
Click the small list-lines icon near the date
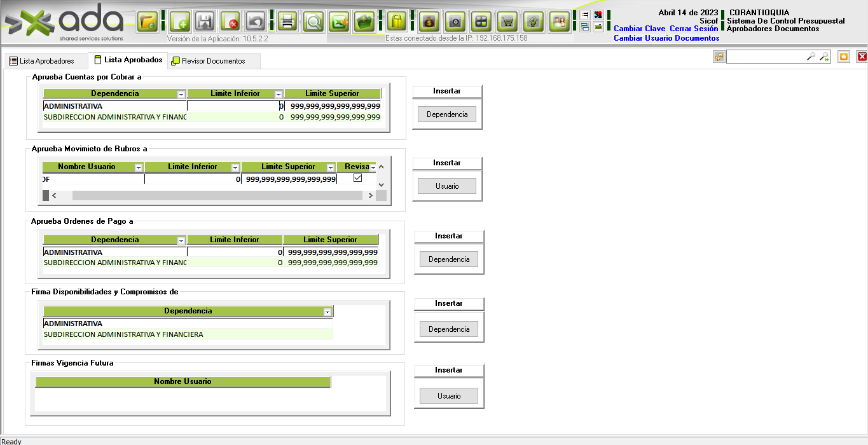click(x=584, y=15)
